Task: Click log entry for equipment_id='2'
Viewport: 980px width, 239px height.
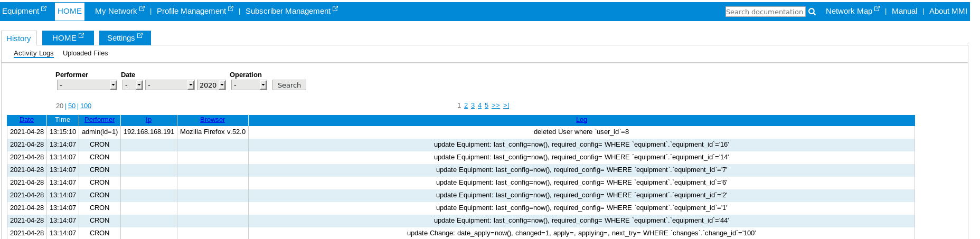Action: [581, 195]
